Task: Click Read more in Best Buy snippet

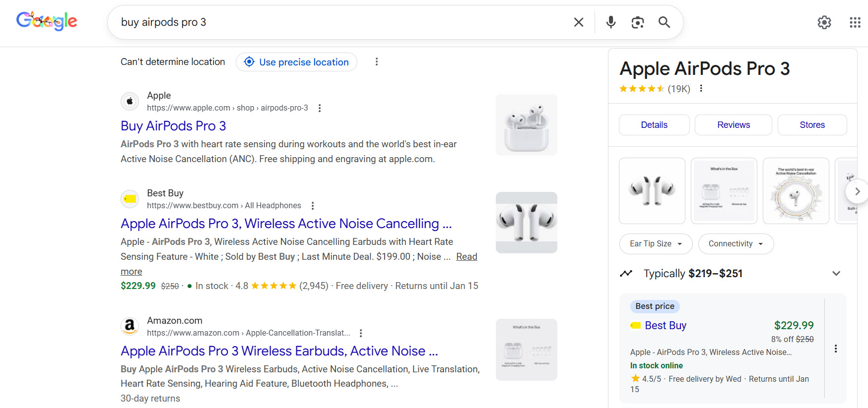Action: point(467,257)
